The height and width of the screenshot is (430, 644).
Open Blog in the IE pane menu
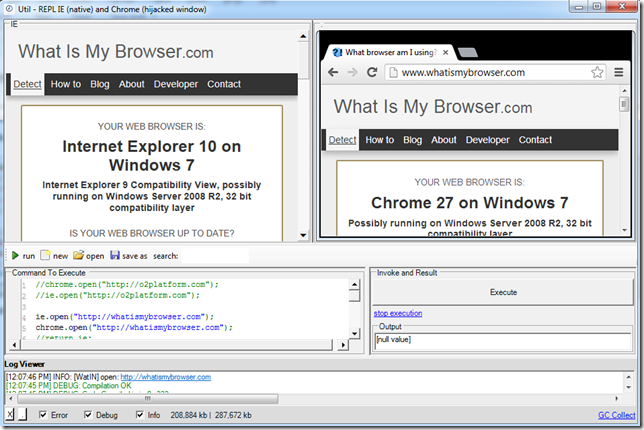click(100, 84)
